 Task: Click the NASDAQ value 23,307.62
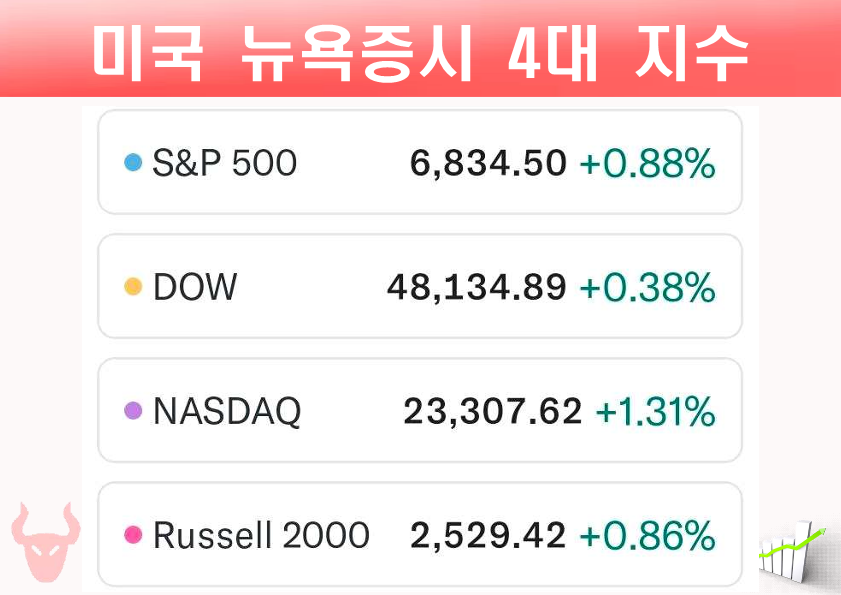click(492, 411)
